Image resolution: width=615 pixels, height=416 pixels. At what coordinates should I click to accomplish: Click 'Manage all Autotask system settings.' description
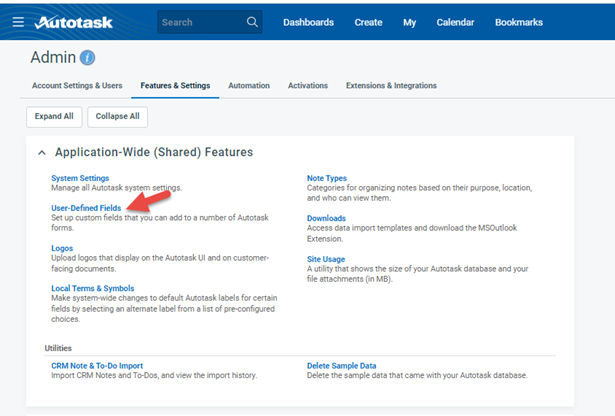(116, 188)
